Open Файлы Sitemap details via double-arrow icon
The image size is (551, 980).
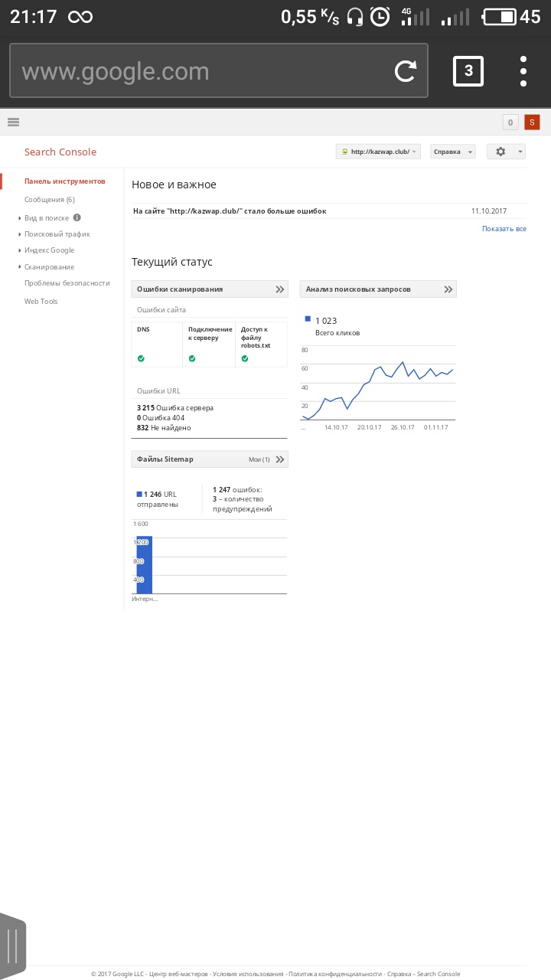[280, 459]
